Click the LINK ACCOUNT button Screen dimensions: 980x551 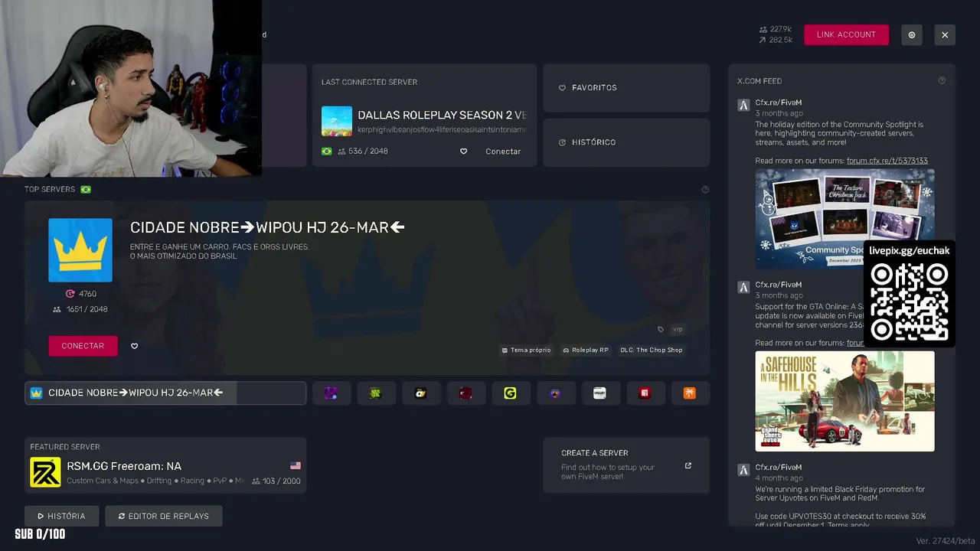pos(846,34)
